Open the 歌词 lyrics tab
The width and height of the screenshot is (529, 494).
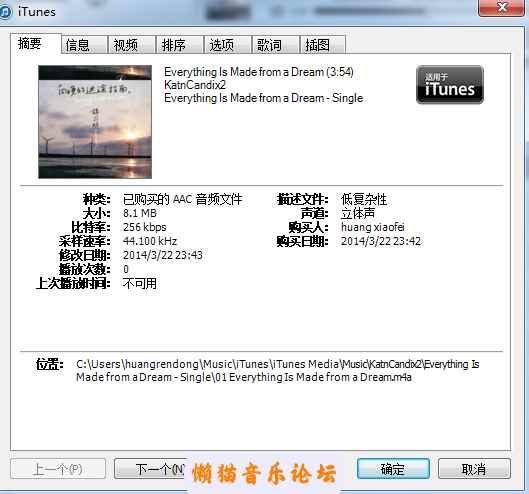pyautogui.click(x=276, y=45)
